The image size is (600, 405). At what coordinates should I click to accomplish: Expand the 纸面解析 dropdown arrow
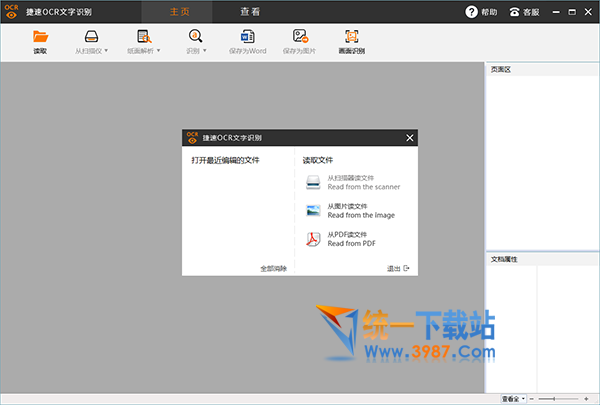[x=158, y=51]
